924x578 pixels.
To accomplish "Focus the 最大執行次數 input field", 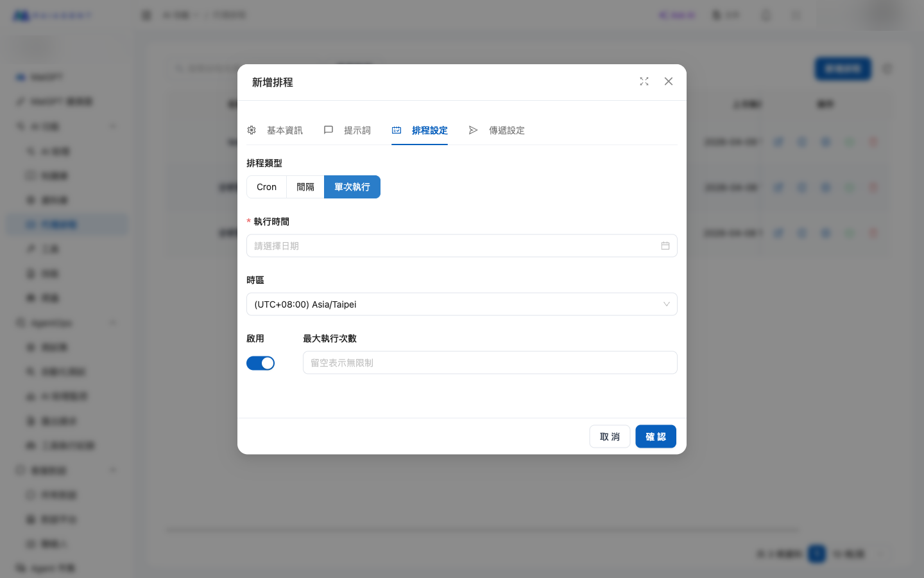I will (x=490, y=363).
